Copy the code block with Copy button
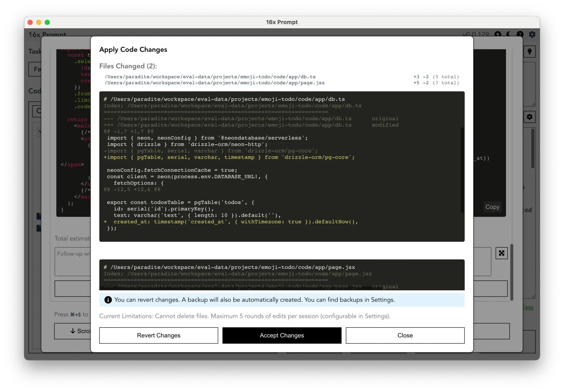 [x=492, y=207]
